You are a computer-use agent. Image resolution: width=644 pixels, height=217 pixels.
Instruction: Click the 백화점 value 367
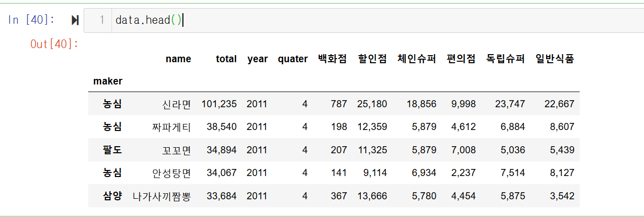point(339,196)
